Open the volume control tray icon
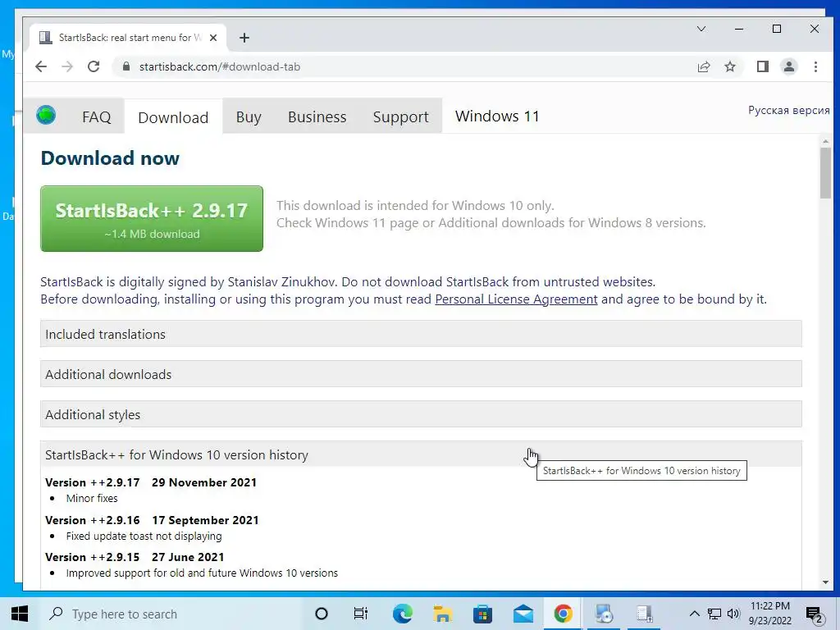Viewport: 840px width, 630px height. pos(733,614)
